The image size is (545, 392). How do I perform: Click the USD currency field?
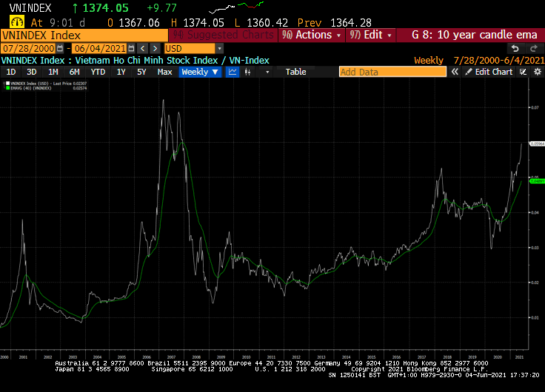pyautogui.click(x=190, y=49)
